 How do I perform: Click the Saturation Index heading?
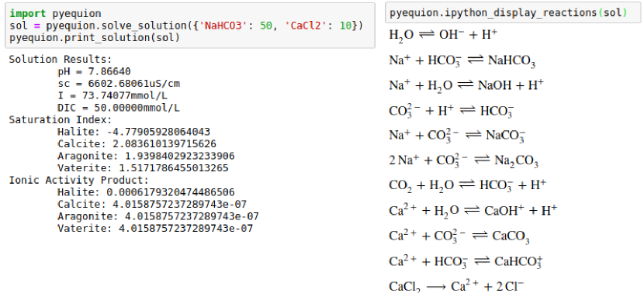pos(61,120)
